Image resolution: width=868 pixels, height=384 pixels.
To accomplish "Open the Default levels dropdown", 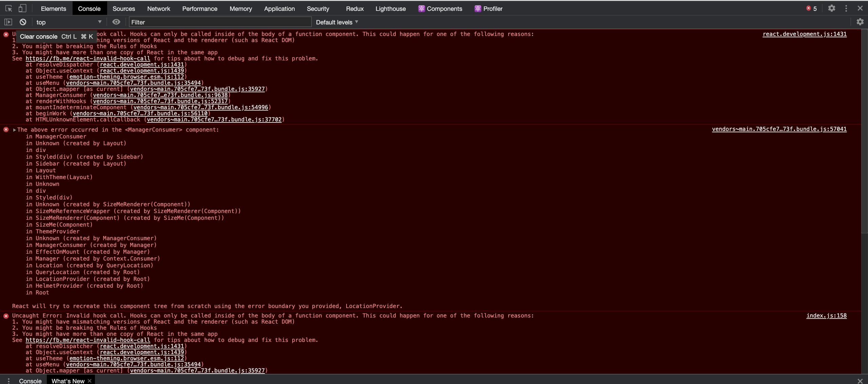I will [x=336, y=22].
